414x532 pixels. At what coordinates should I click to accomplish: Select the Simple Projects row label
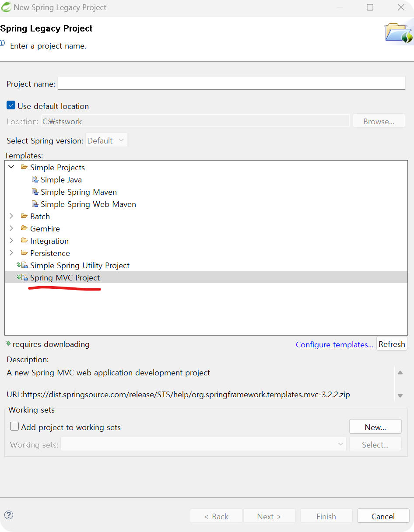[57, 167]
